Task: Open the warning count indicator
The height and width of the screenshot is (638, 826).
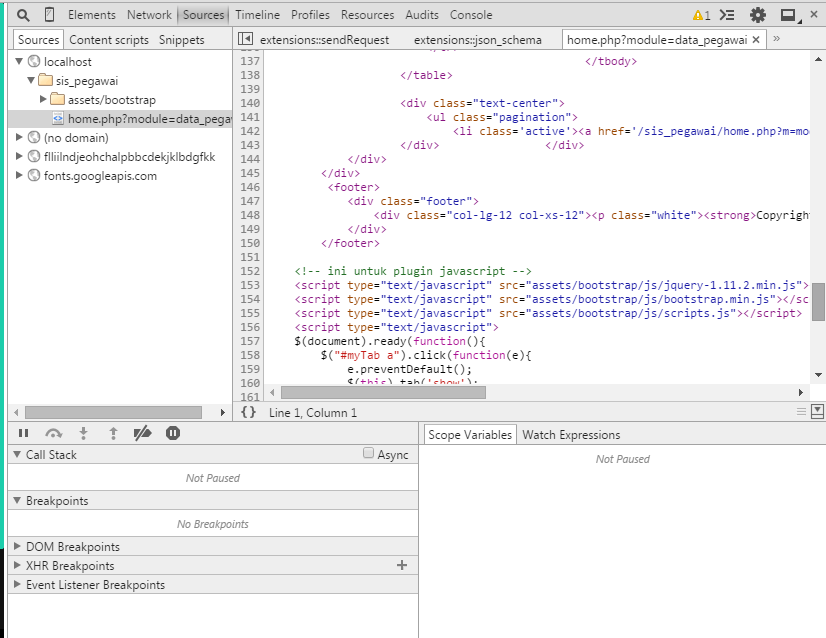Action: pos(701,15)
